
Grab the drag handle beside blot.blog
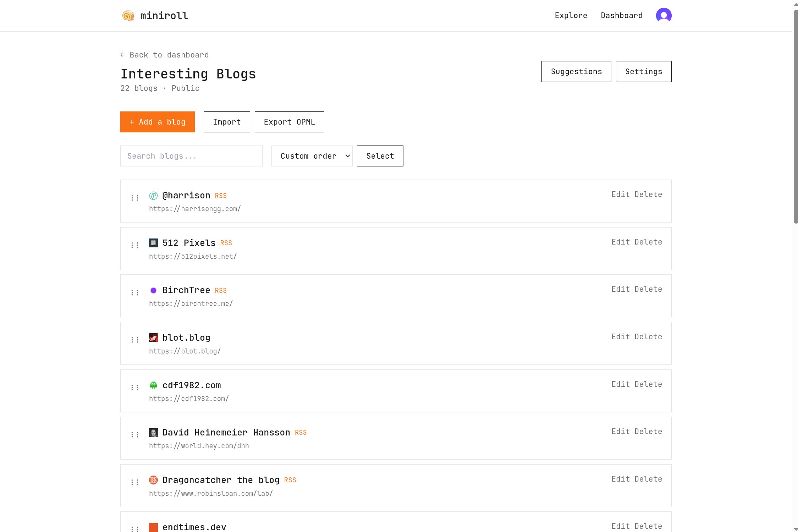pos(134,339)
